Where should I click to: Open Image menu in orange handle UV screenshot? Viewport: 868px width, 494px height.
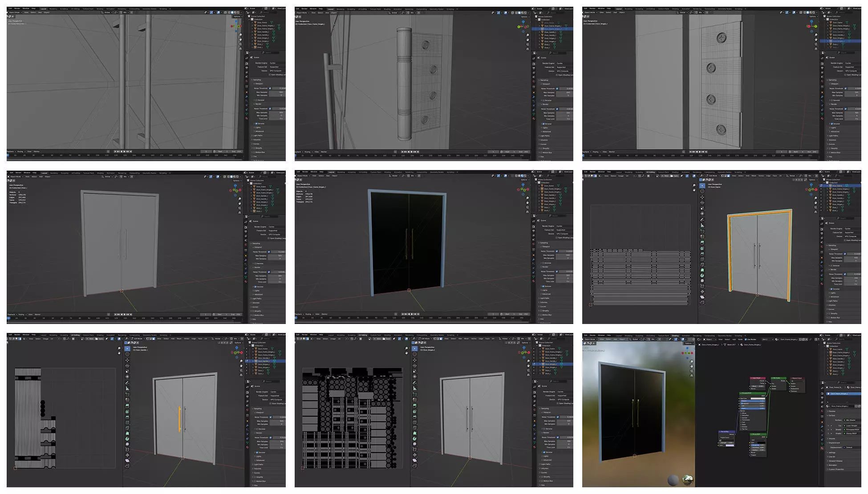tap(45, 339)
